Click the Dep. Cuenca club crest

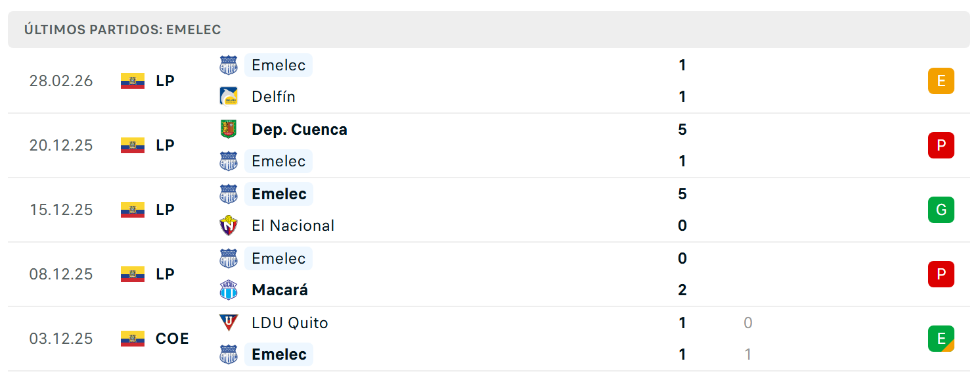point(228,129)
